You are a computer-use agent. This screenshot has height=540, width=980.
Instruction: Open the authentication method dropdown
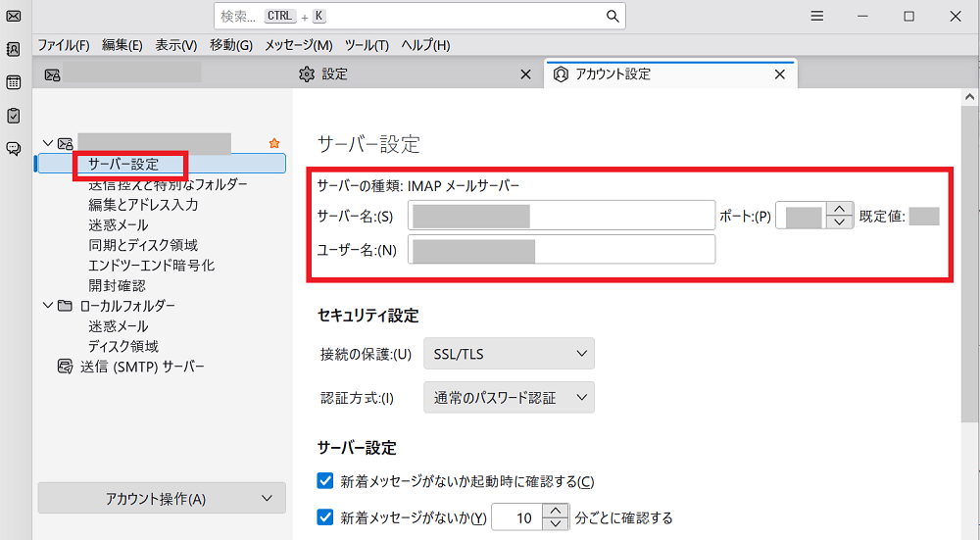509,398
